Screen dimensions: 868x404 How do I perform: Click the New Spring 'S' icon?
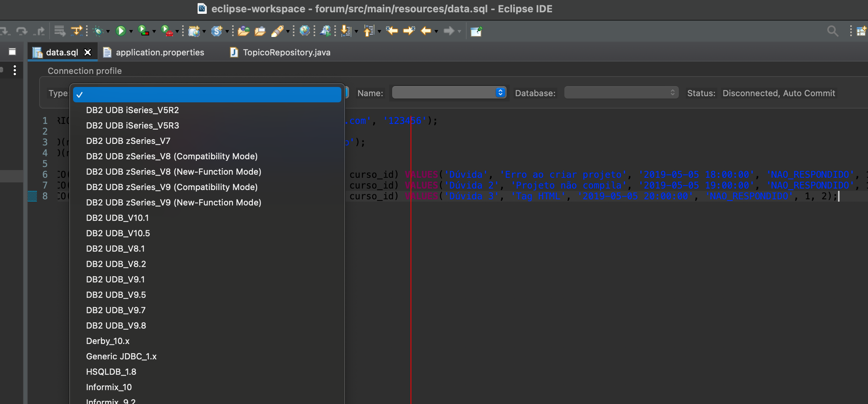point(217,31)
